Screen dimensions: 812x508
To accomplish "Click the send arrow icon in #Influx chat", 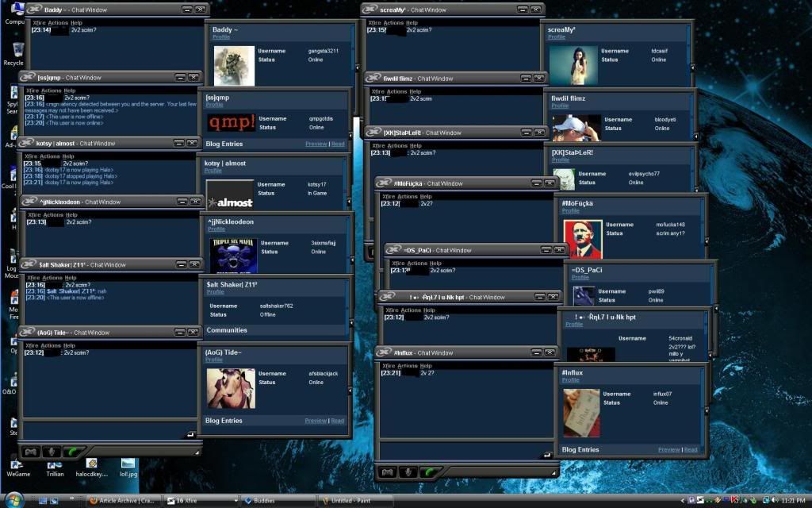I will pyautogui.click(x=546, y=455).
